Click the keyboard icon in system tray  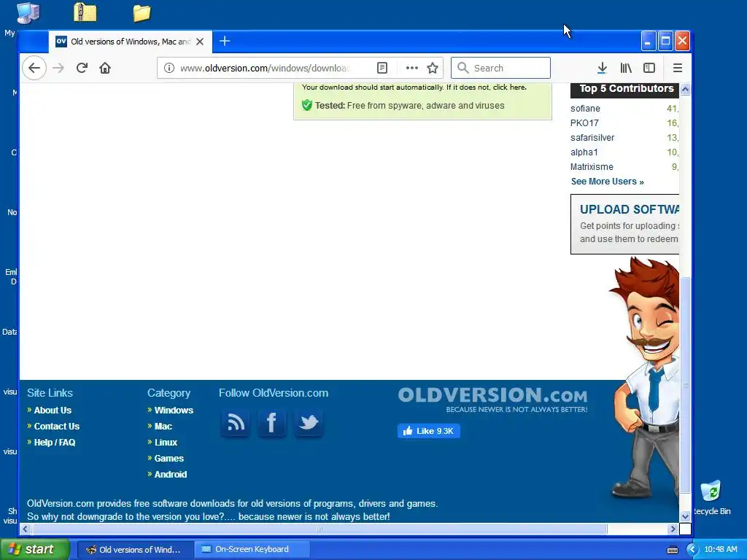pyautogui.click(x=672, y=550)
